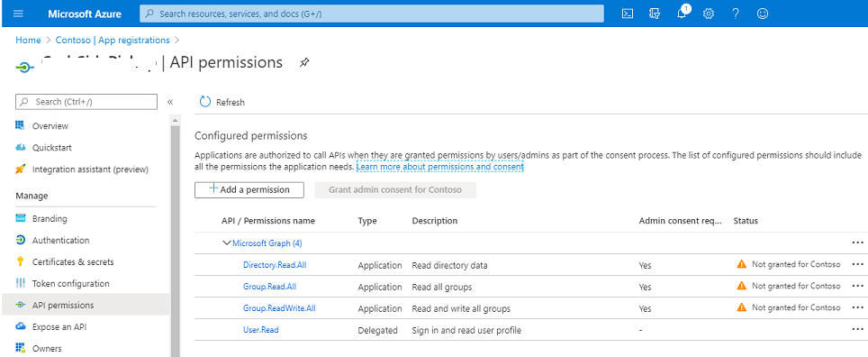
Task: Select API permissions in sidebar
Action: coord(63,305)
